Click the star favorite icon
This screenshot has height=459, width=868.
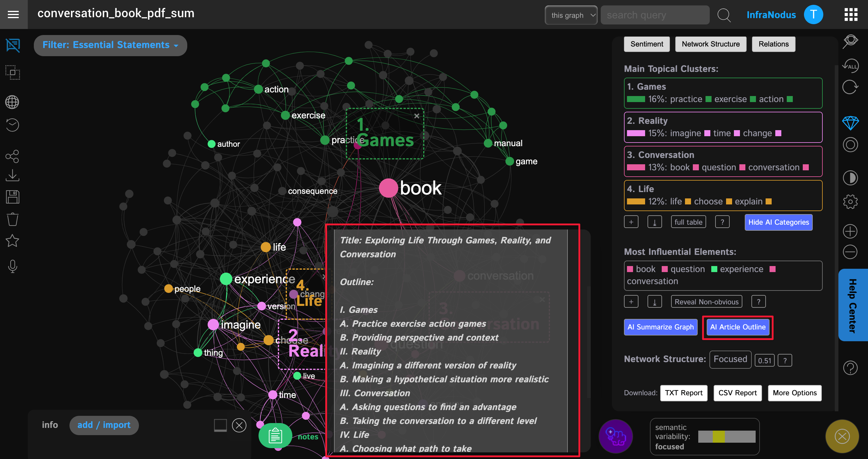(12, 241)
